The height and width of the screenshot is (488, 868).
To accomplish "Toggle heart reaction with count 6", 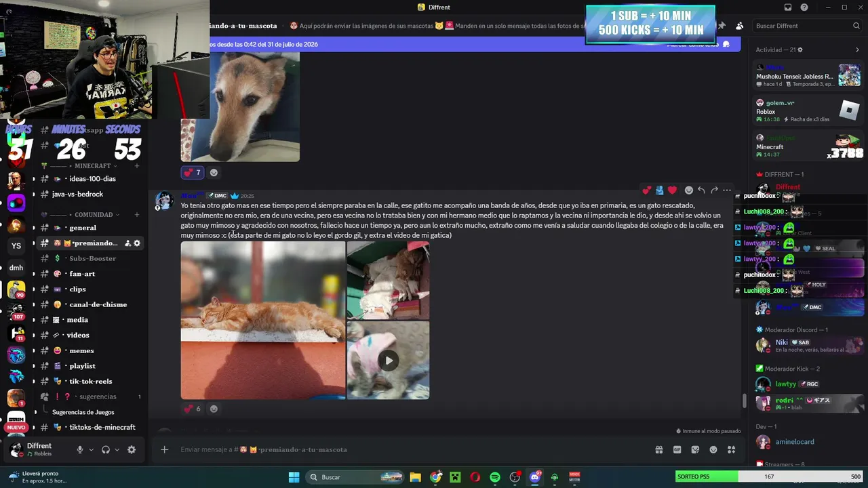I will coord(193,409).
